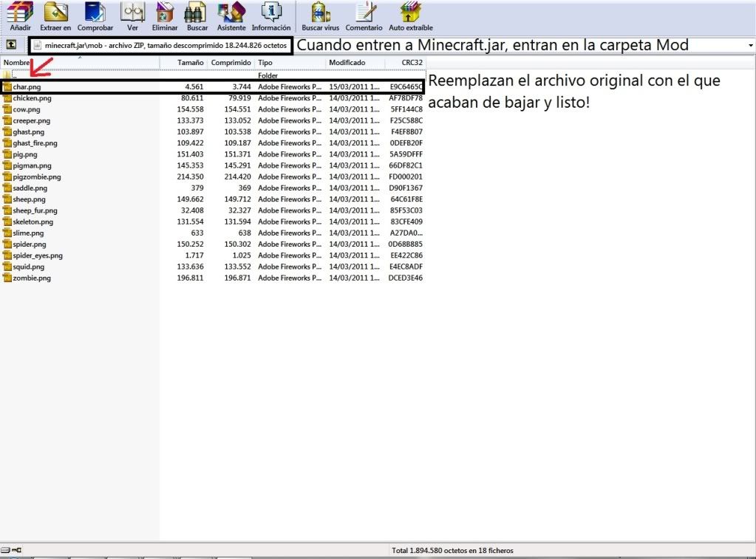Select the sheep.png file
This screenshot has width=756, height=559.
point(213,199)
